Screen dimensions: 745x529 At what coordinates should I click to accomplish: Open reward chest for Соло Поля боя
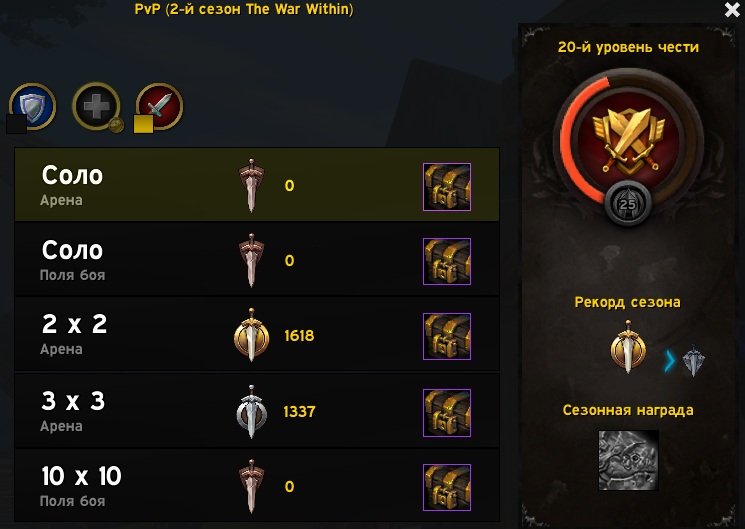[x=447, y=261]
